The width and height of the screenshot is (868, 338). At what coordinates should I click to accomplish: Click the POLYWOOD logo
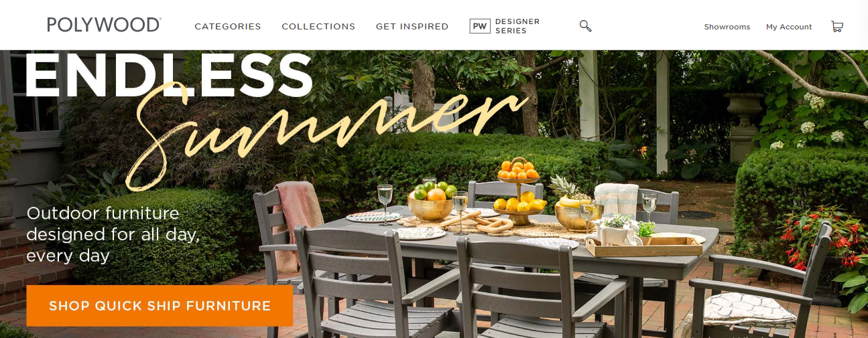[104, 25]
